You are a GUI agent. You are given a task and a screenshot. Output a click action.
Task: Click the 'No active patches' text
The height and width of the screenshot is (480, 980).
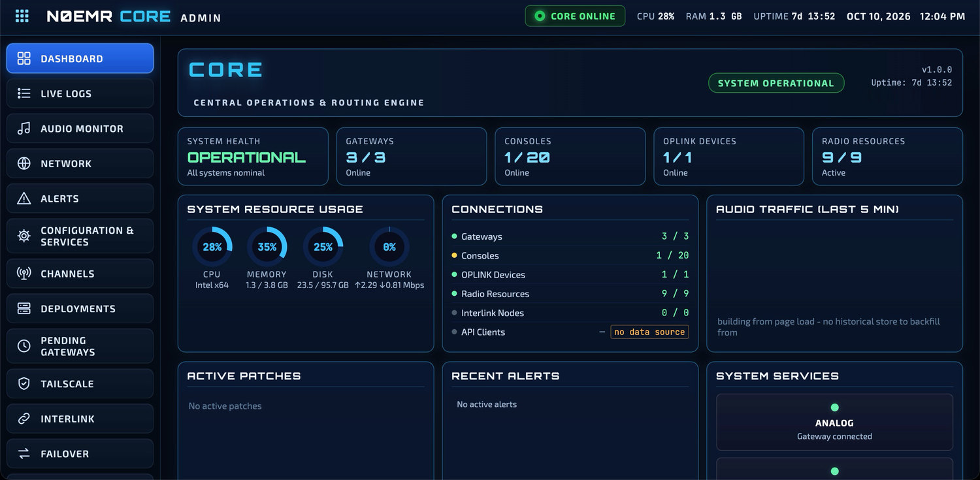tap(225, 406)
